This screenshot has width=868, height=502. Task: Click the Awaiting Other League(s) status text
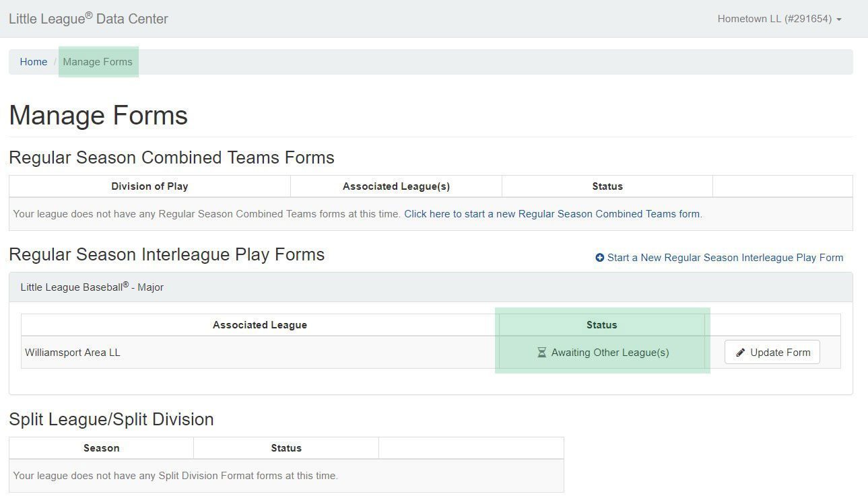tap(610, 353)
